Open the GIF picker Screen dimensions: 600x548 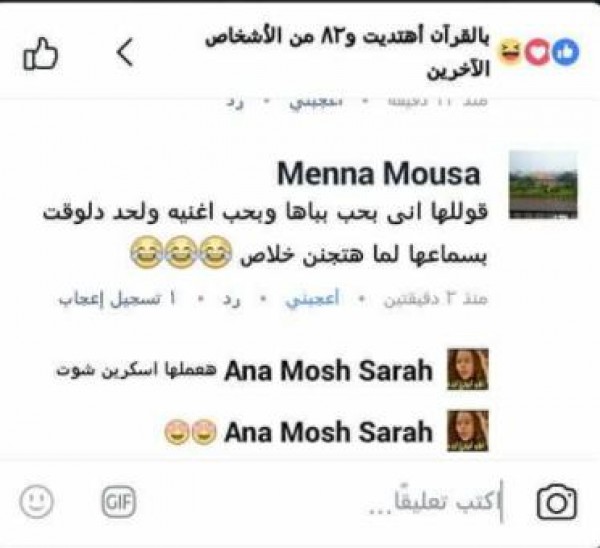click(x=119, y=501)
